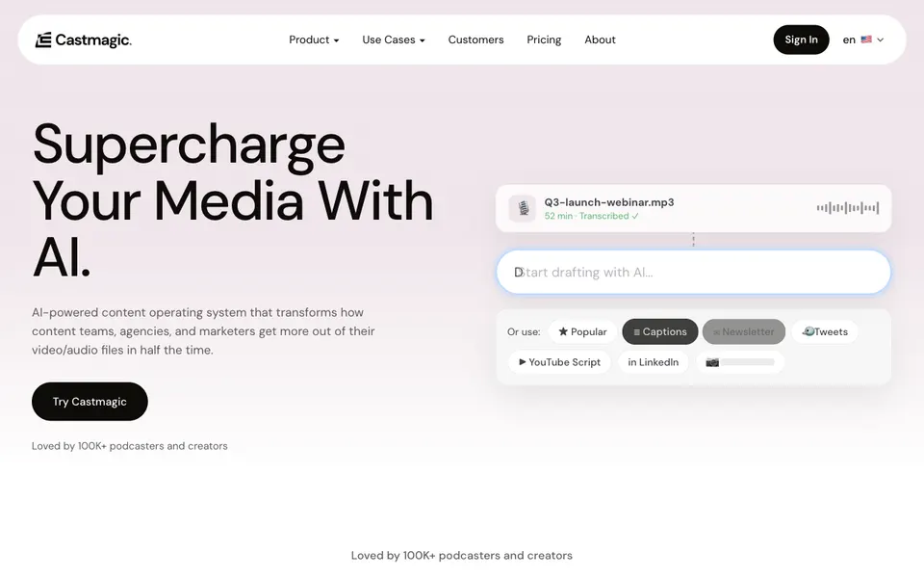Click the '52 min · Transcribed' status

pos(591,216)
